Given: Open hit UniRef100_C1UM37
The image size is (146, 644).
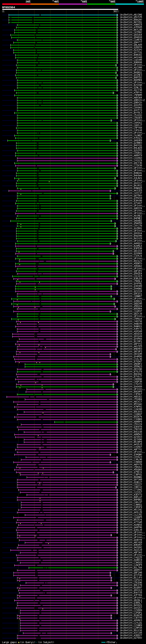Looking at the screenshot, I should tap(131, 311).
